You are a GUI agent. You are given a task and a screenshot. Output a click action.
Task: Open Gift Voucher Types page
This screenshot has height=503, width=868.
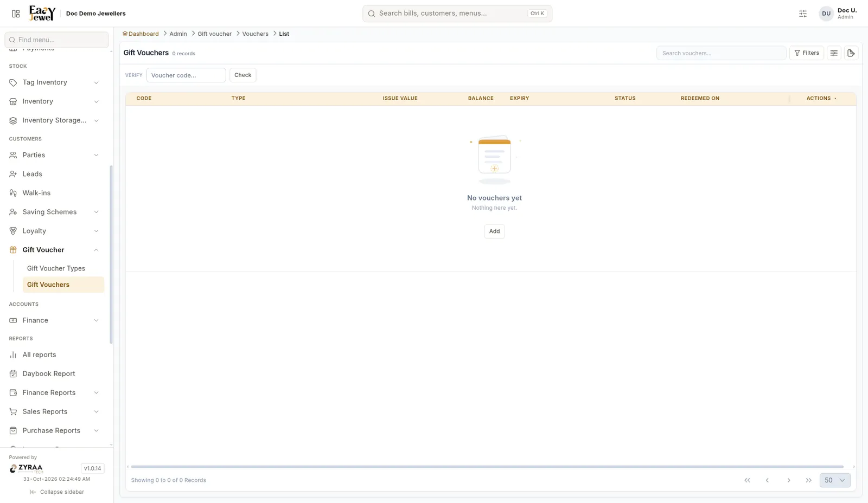pyautogui.click(x=63, y=268)
